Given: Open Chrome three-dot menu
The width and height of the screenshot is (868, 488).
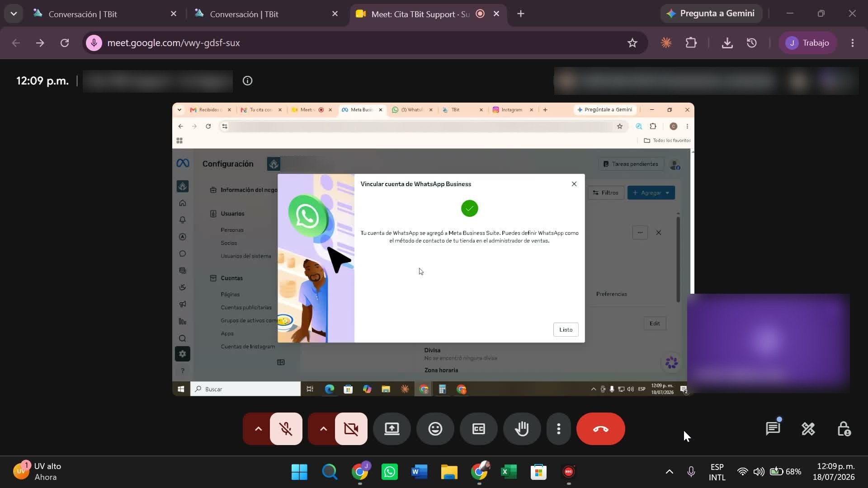Looking at the screenshot, I should [853, 43].
